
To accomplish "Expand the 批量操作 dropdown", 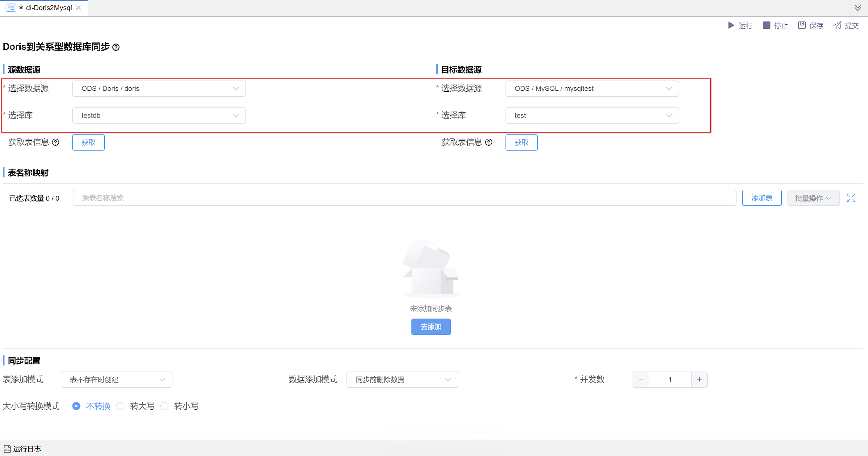I will click(813, 198).
